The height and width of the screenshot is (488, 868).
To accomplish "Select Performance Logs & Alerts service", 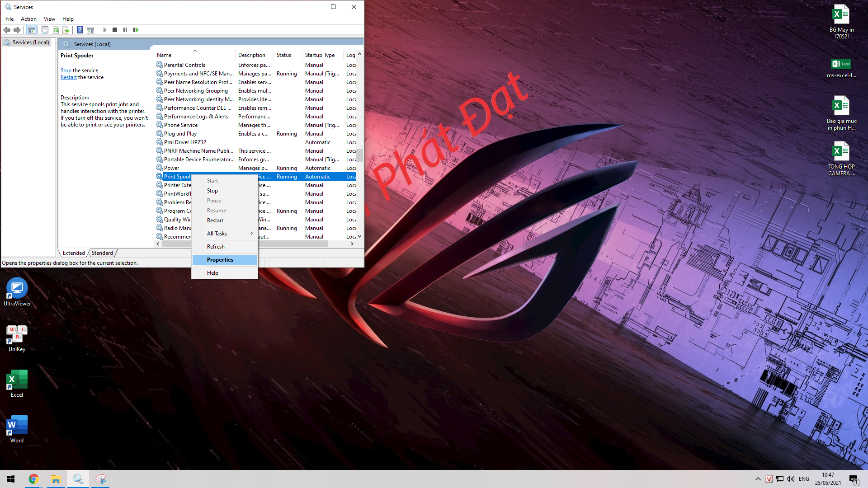I will click(x=256, y=117).
